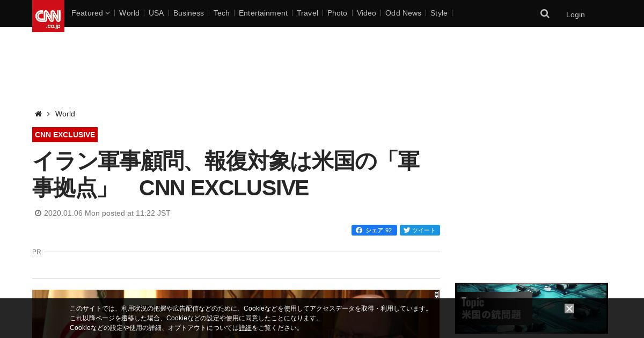This screenshot has height=338, width=644.
Task: Expand the Featured dropdown menu
Action: point(90,13)
